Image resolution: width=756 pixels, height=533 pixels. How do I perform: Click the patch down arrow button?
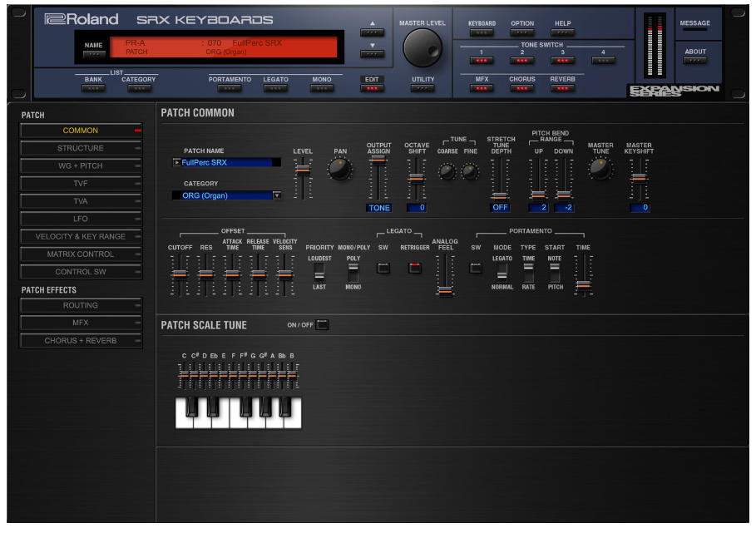[x=372, y=54]
